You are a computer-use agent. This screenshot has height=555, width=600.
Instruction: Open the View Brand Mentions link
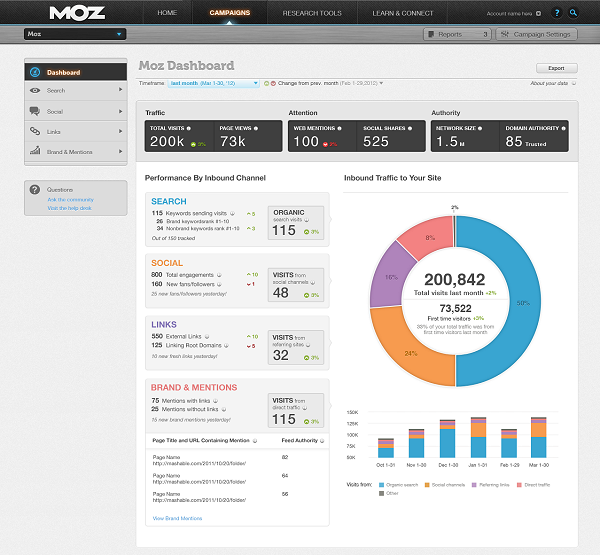(x=177, y=518)
